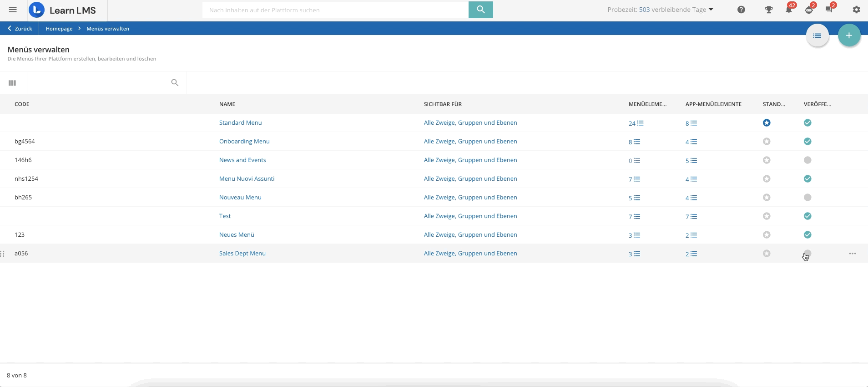Sort table by NAME column header
Viewport: 868px width, 387px height.
pyautogui.click(x=227, y=104)
